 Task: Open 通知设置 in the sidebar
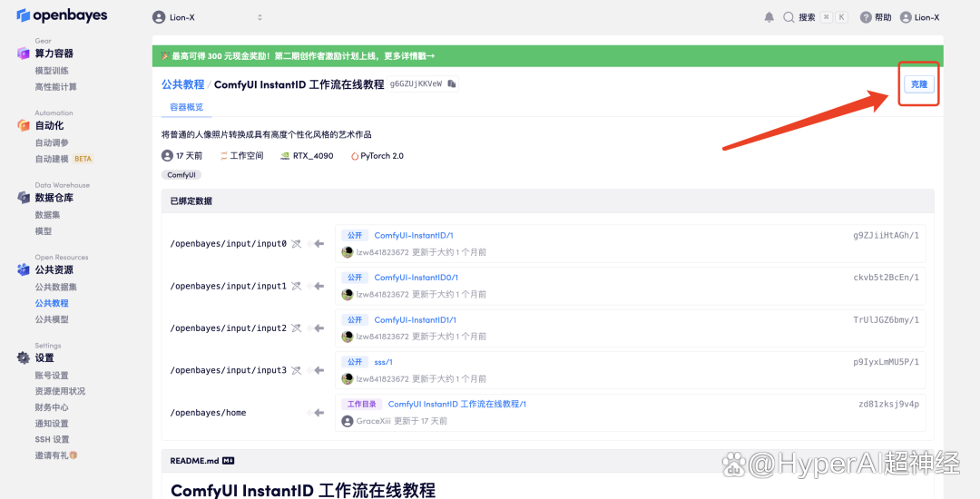[52, 424]
